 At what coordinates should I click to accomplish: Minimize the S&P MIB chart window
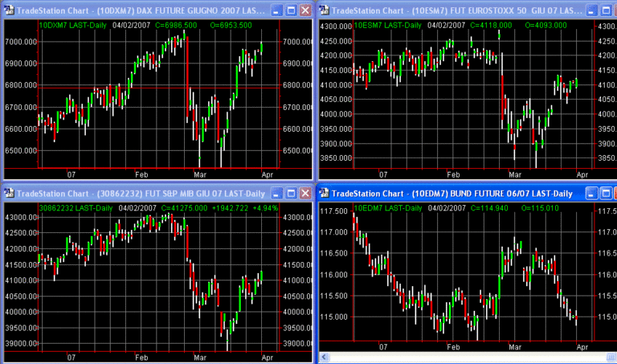[x=276, y=193]
